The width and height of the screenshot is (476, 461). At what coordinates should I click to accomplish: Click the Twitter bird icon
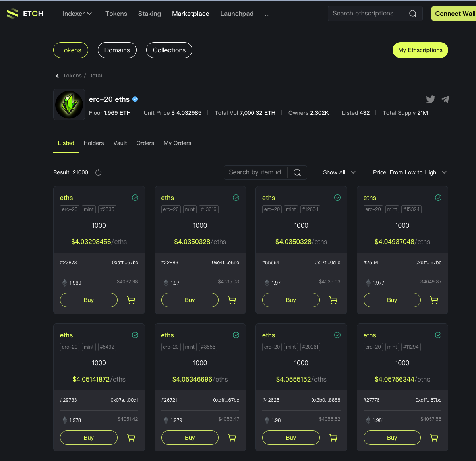430,99
